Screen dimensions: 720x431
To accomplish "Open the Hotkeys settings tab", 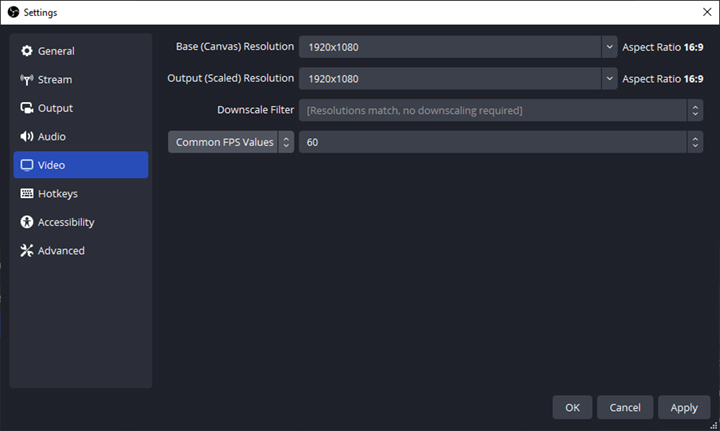I will (81, 193).
